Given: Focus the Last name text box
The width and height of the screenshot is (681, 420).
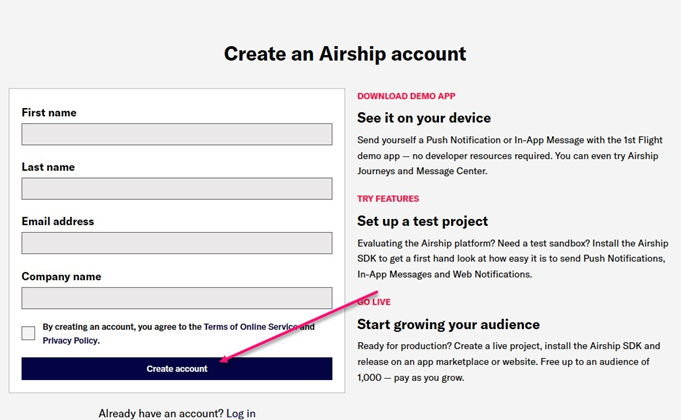Looking at the screenshot, I should 176,188.
